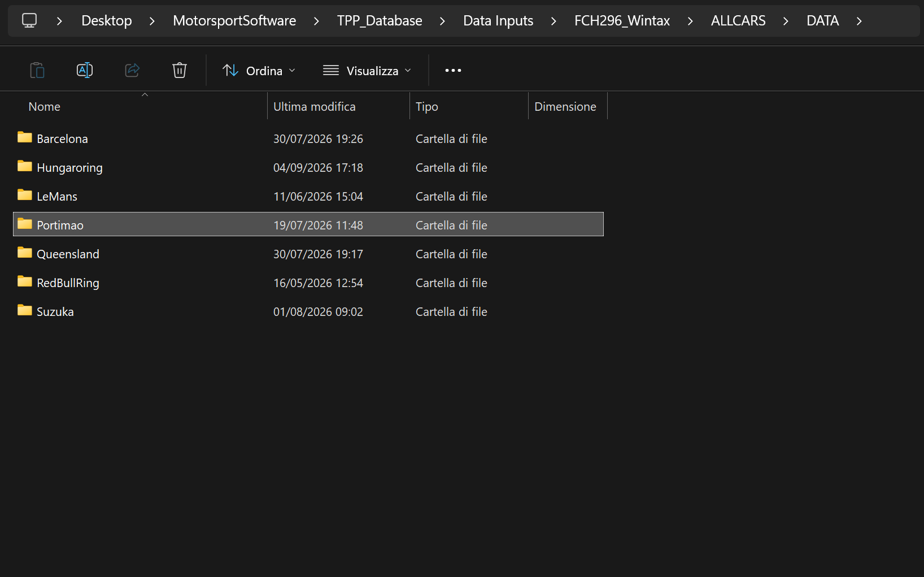Sort by Ultima modifica column header
Image resolution: width=924 pixels, height=577 pixels.
[315, 106]
